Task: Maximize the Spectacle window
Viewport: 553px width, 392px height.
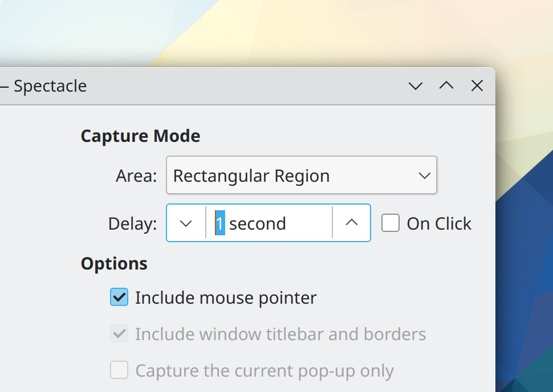Action: (446, 86)
